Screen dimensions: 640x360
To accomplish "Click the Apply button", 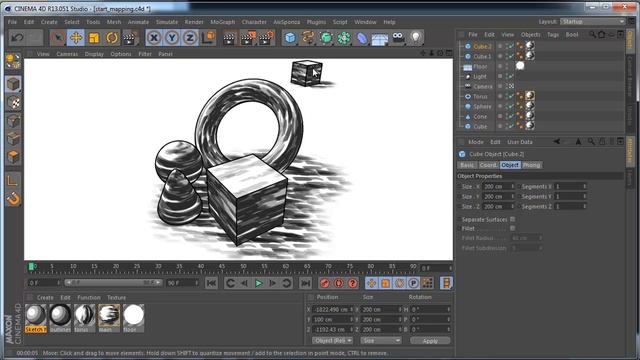I will 430,341.
